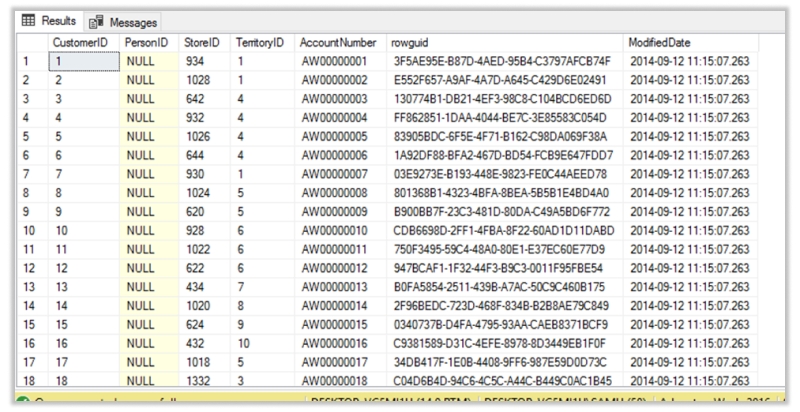Click CustomerID cell in row 1
The height and width of the screenshot is (412, 800).
point(81,61)
